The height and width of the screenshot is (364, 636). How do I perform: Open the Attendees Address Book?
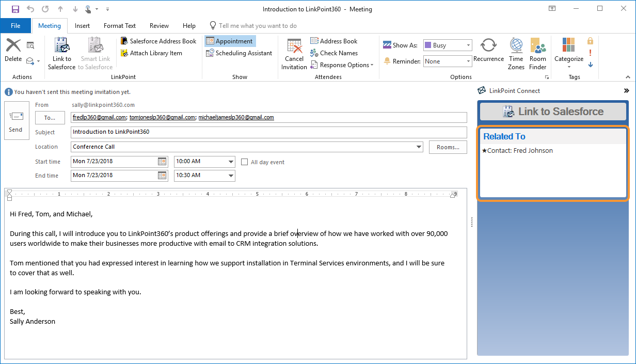(334, 41)
